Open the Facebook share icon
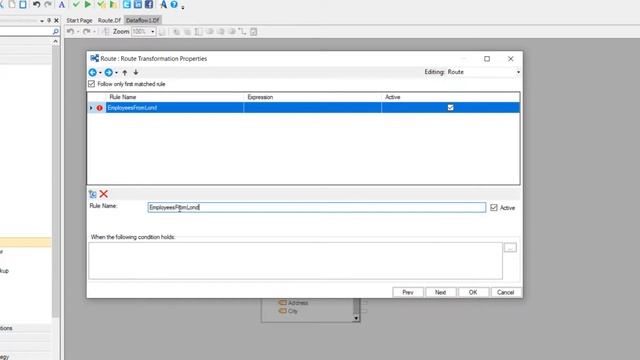The image size is (640, 360). tap(149, 4)
